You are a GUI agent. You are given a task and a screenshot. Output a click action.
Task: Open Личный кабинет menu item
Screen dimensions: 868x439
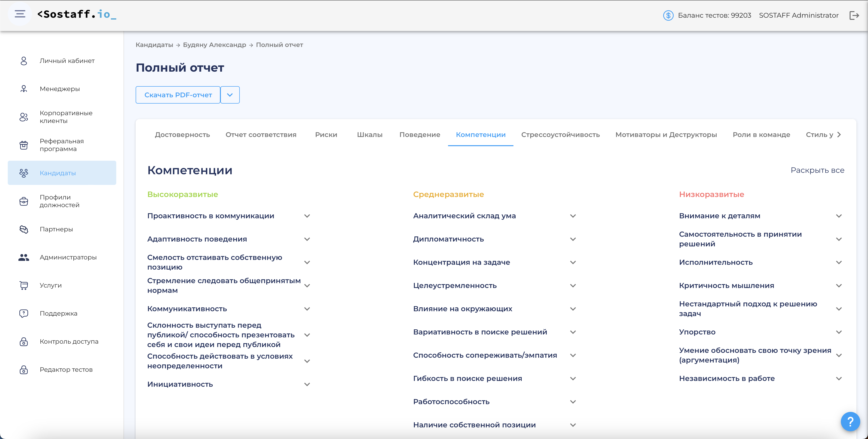coord(62,61)
